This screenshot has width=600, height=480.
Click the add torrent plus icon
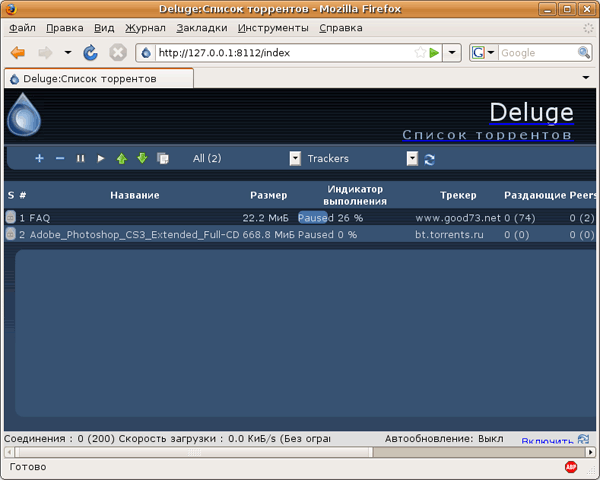39,158
